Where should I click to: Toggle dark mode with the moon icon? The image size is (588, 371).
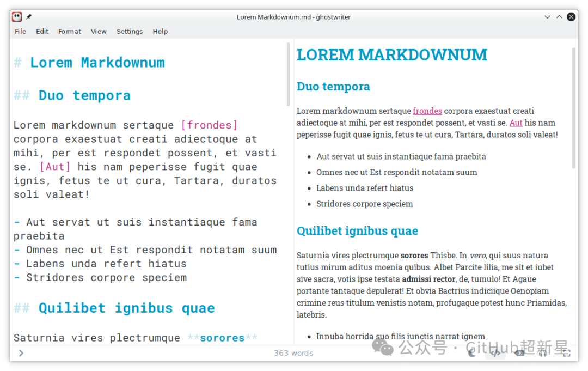[473, 353]
